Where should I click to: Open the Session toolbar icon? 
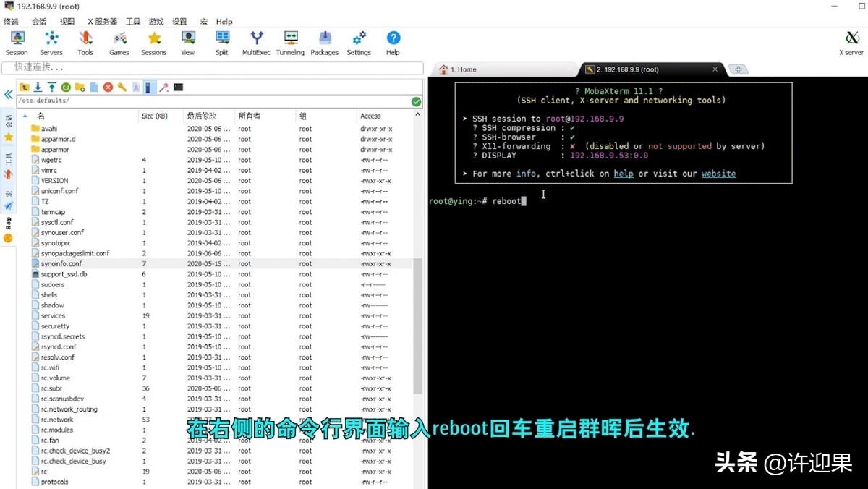tap(17, 43)
